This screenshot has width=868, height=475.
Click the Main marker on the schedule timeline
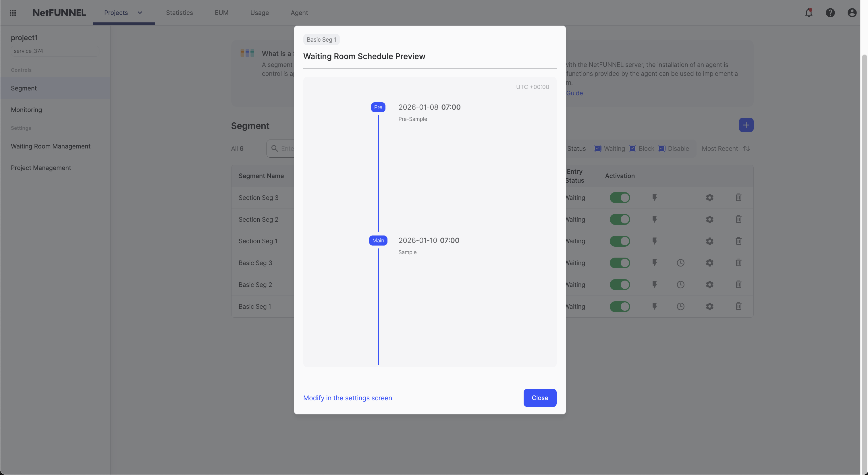[378, 240]
